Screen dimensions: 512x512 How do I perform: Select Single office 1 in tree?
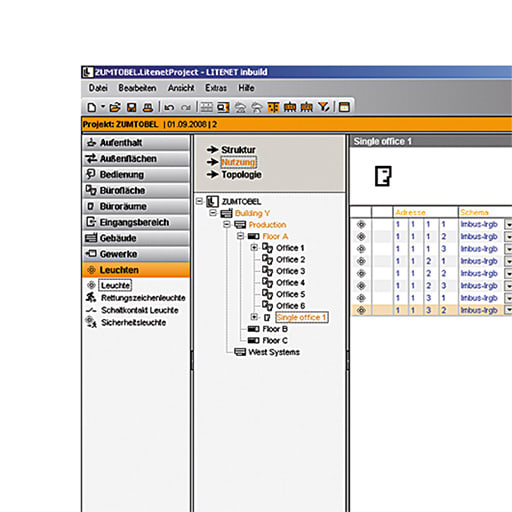point(302,317)
